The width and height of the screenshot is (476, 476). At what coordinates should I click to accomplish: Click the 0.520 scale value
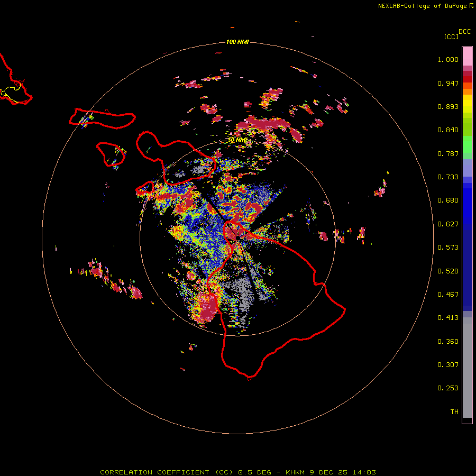click(448, 271)
